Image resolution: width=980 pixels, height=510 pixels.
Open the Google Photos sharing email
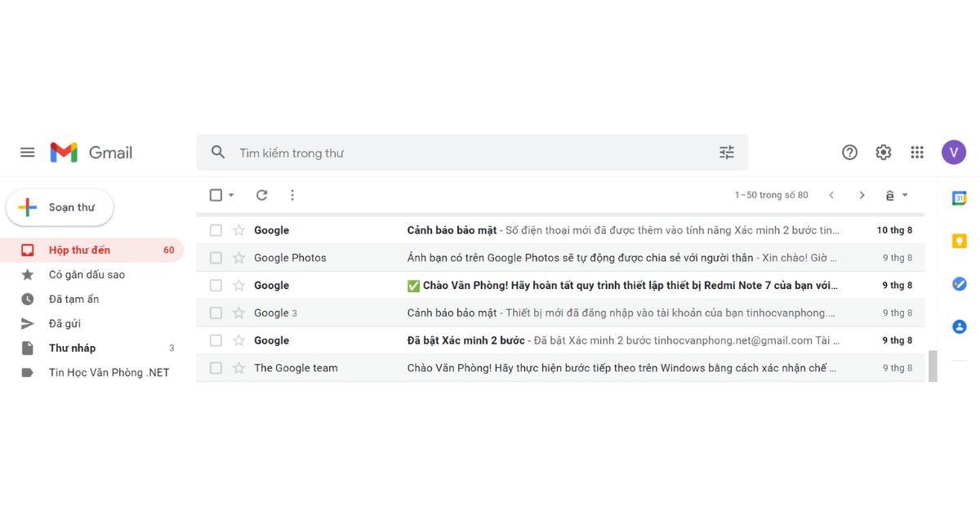pos(560,258)
